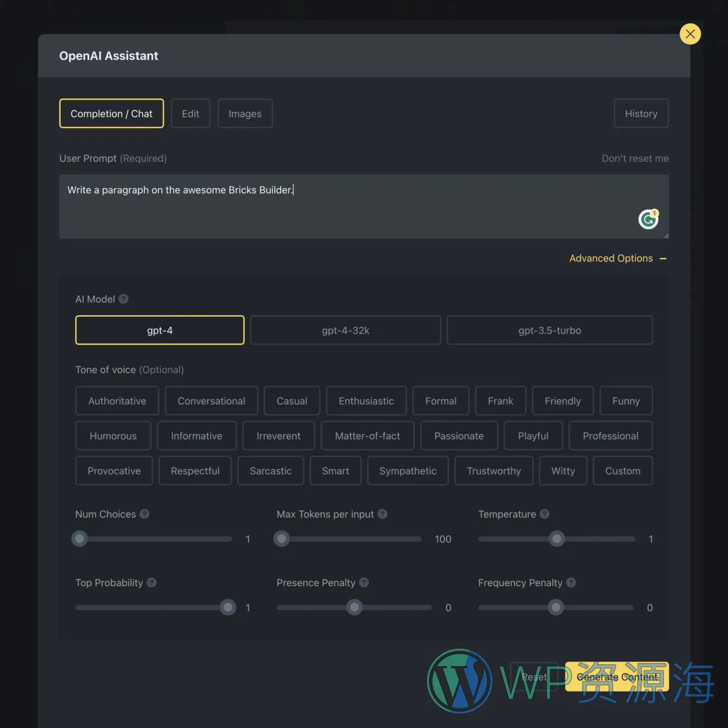The width and height of the screenshot is (728, 728).
Task: Switch to the Images tab
Action: 245,113
